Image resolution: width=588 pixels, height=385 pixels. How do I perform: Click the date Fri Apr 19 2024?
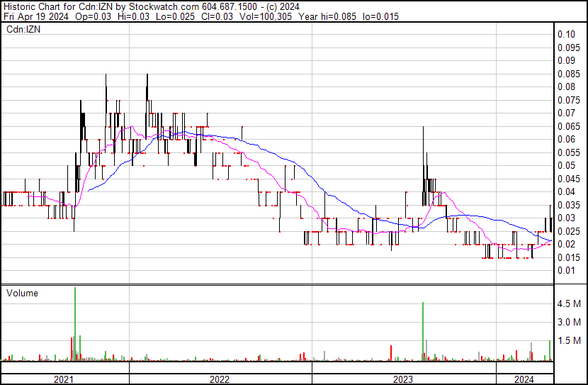point(36,16)
